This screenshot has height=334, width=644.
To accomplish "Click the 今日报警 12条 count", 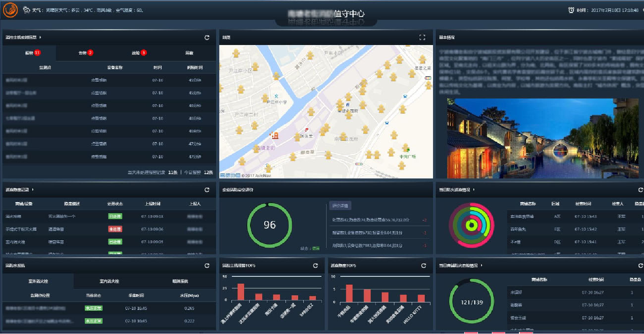I will [198, 173].
